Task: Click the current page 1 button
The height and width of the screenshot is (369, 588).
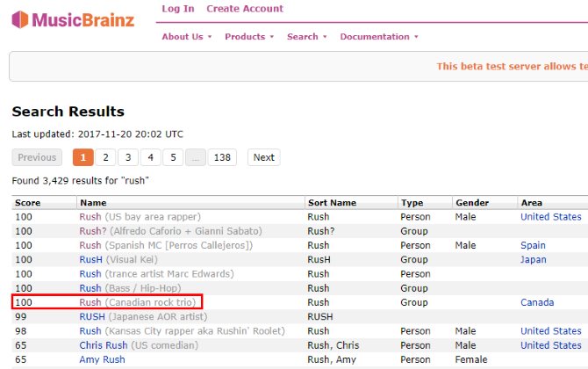Action: click(83, 157)
